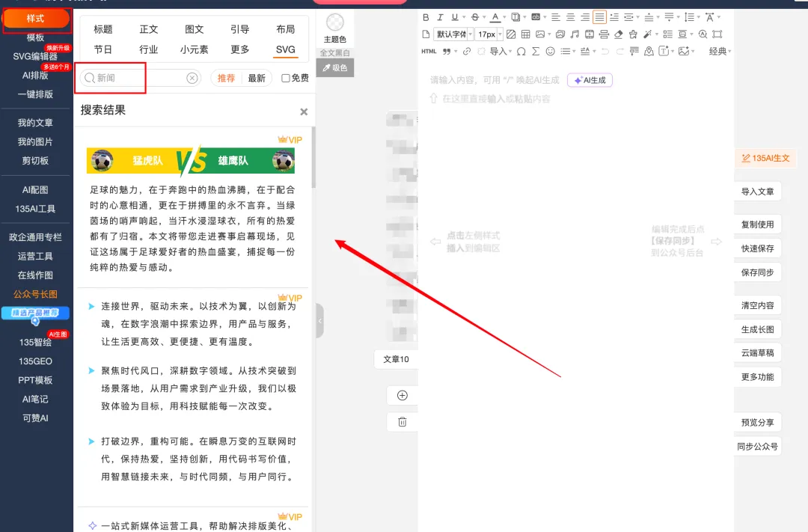Add a new article with the plus icon
808x532 pixels.
(x=403, y=395)
